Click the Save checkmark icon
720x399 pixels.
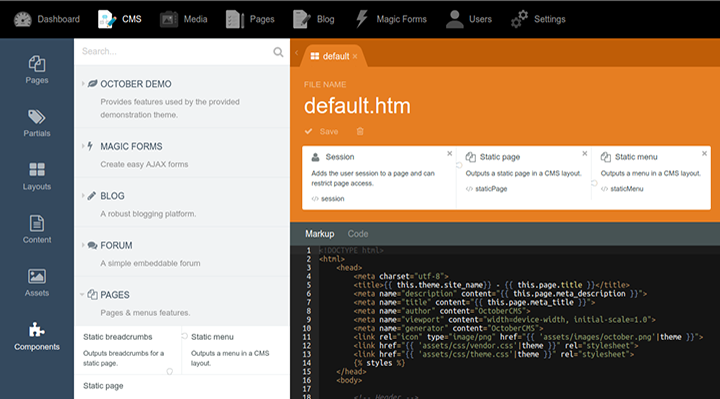(309, 131)
